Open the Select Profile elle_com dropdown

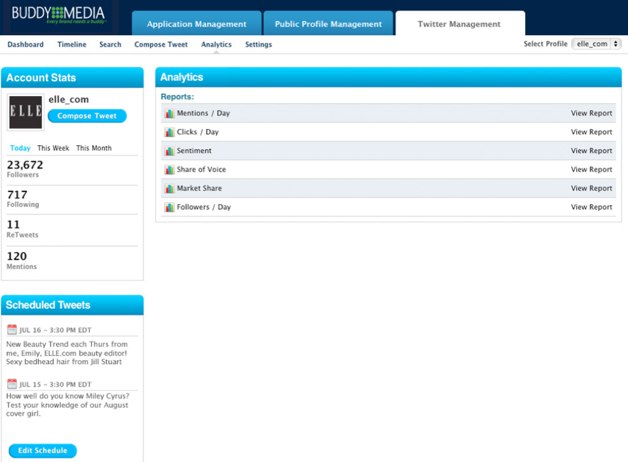click(596, 44)
